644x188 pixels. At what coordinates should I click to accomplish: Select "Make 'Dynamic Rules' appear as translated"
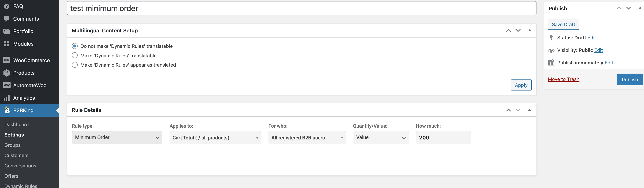pyautogui.click(x=75, y=65)
